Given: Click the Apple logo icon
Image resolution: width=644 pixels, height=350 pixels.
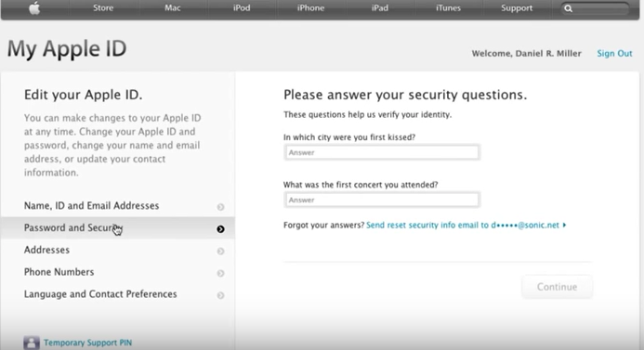Looking at the screenshot, I should 34,7.
